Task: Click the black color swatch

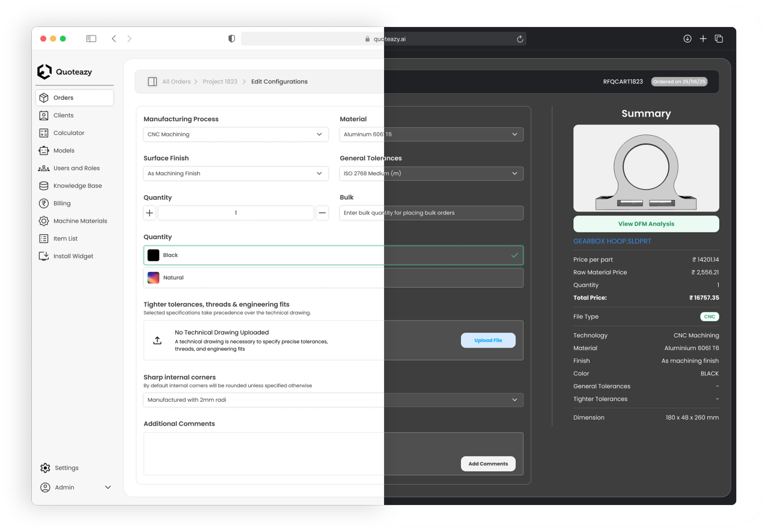Action: [x=153, y=255]
